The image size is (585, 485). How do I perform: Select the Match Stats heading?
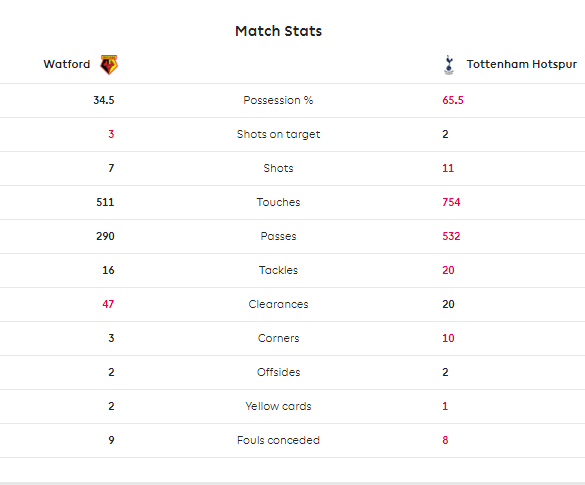point(278,31)
